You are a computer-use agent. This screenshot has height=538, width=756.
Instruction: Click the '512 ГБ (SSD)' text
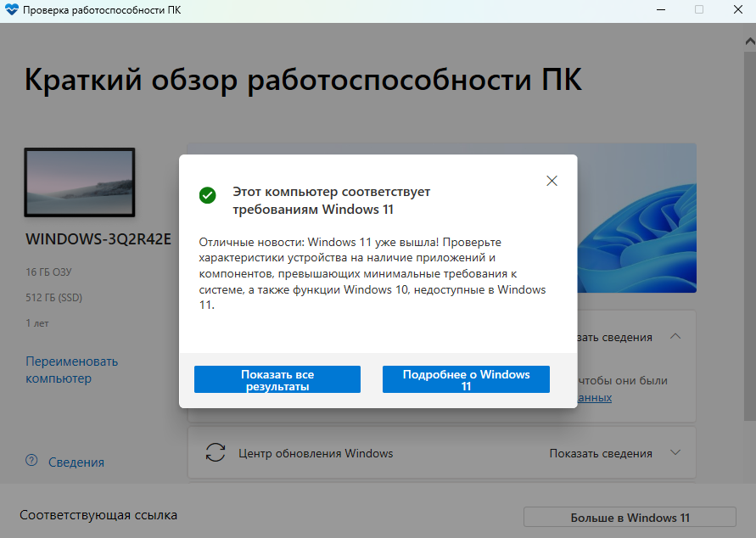click(x=54, y=298)
